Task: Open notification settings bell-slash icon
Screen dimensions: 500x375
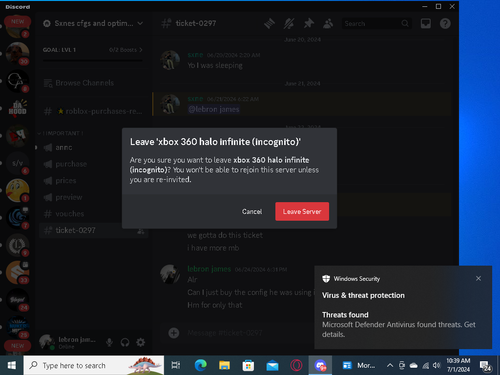Action: [289, 23]
